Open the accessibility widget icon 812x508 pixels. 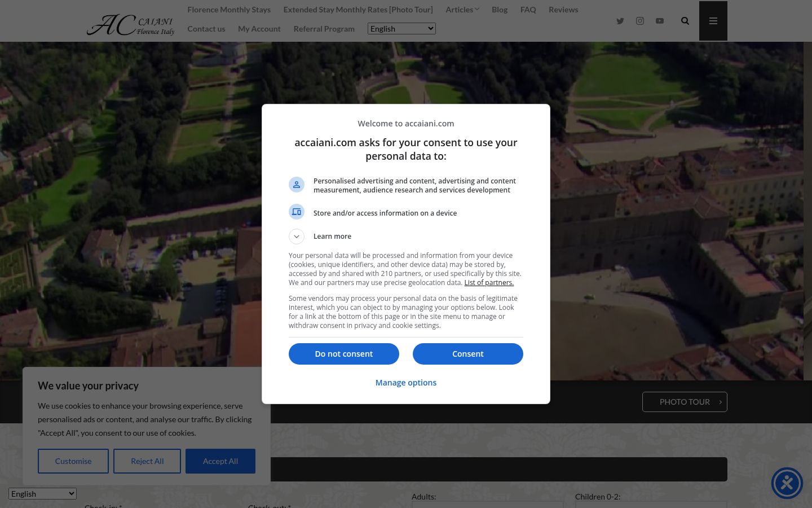787,483
